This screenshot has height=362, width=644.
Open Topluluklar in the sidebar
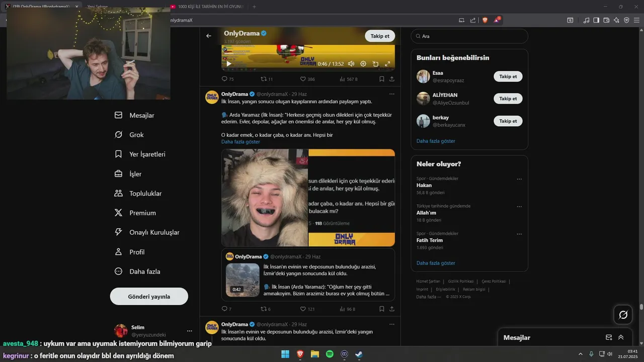(x=138, y=193)
